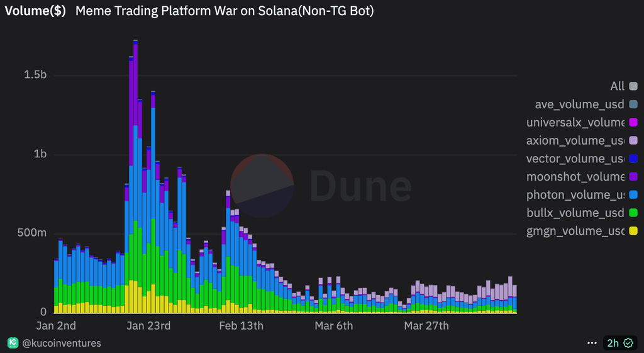Click the Mar 27th x-axis label
The image size is (644, 353).
[x=426, y=326]
